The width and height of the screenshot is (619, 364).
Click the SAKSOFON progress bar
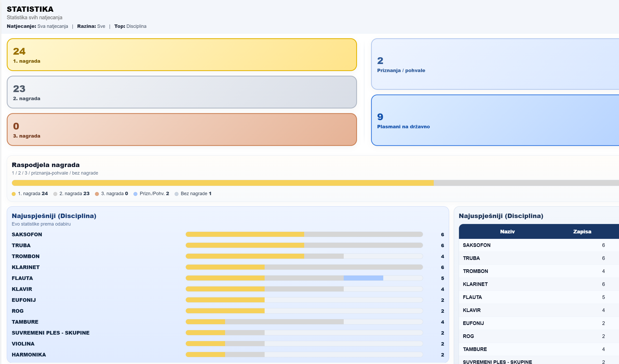coord(304,234)
